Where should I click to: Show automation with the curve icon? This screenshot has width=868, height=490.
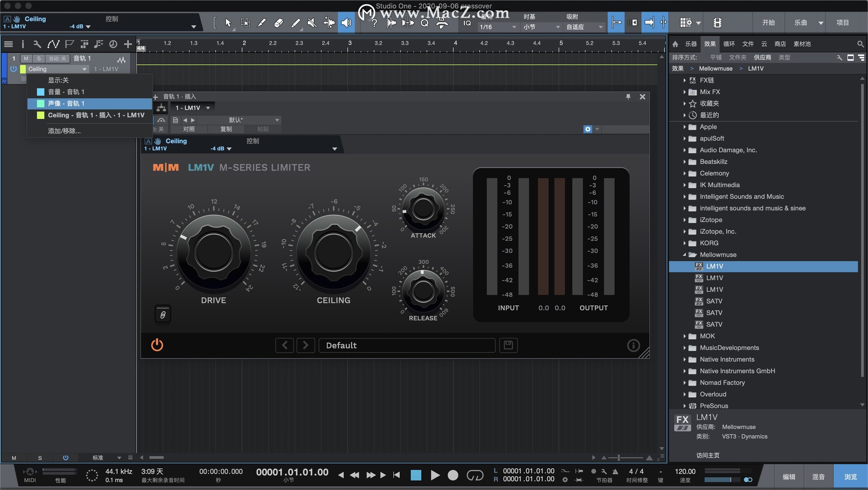53,44
